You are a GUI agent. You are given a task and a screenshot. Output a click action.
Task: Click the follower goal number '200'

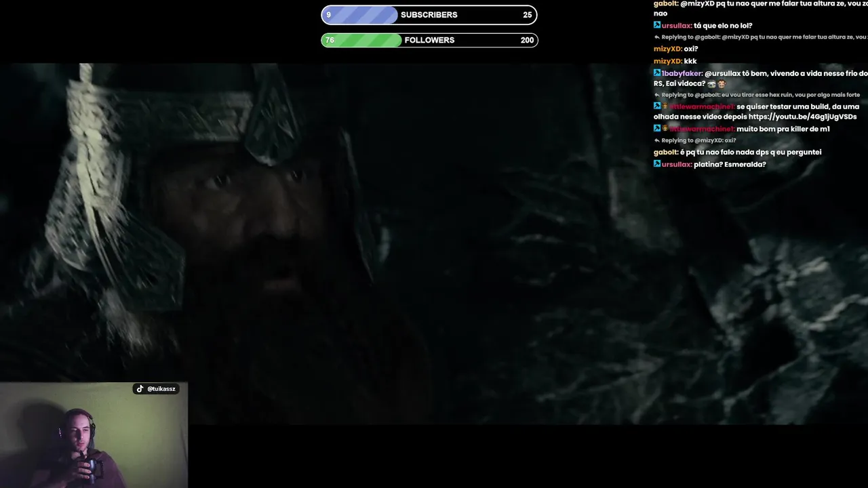(527, 40)
